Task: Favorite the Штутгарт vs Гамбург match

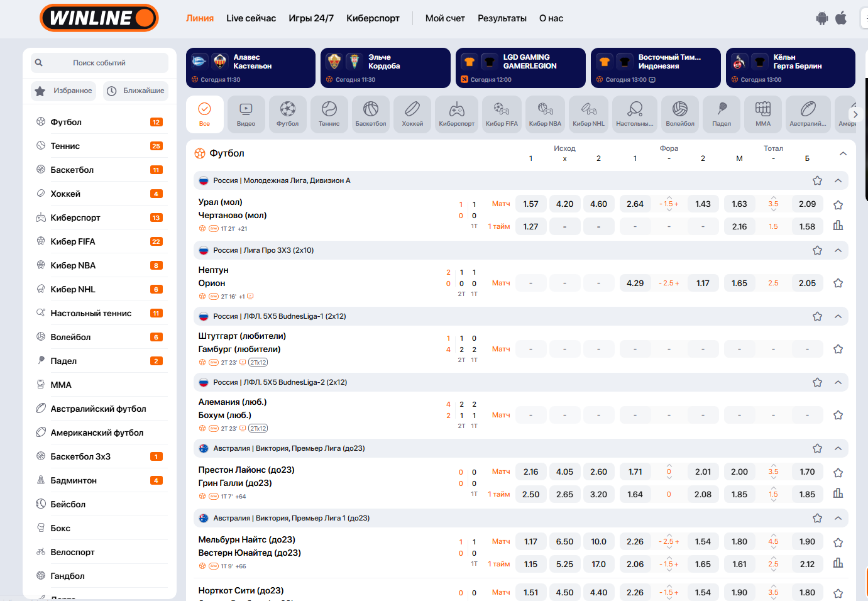Action: (x=838, y=349)
